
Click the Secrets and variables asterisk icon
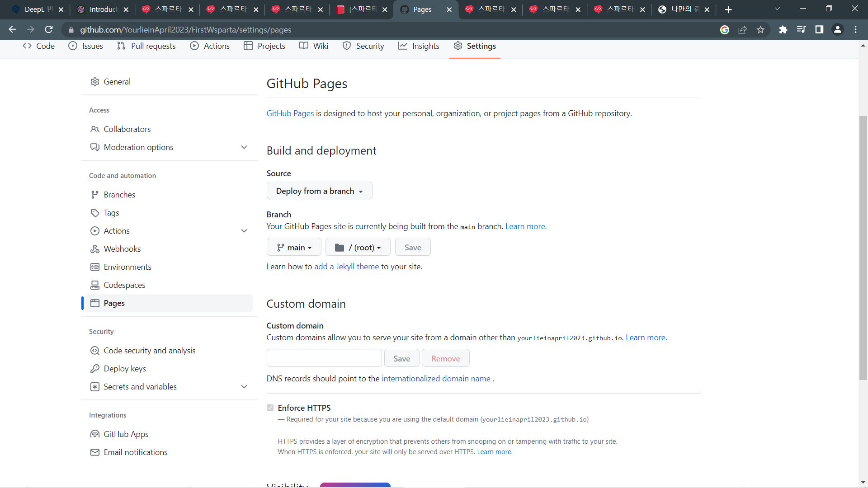point(95,387)
